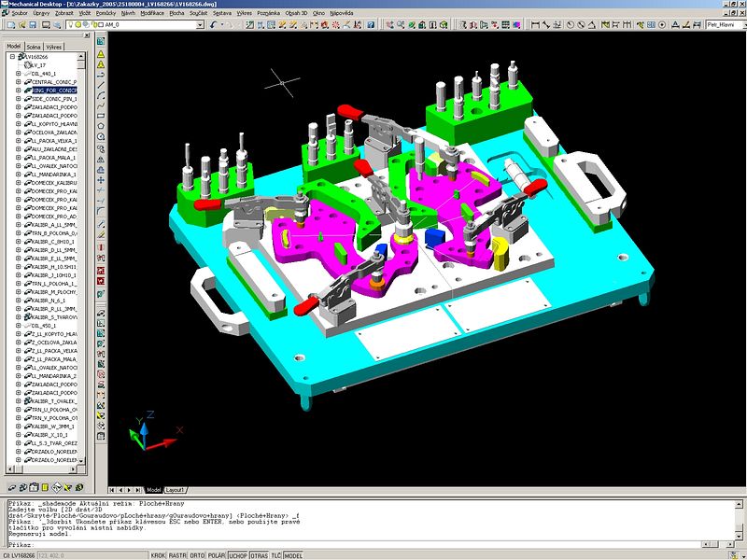Toggle the KROK snap status button
Screen dimensions: 747x560
tap(158, 555)
